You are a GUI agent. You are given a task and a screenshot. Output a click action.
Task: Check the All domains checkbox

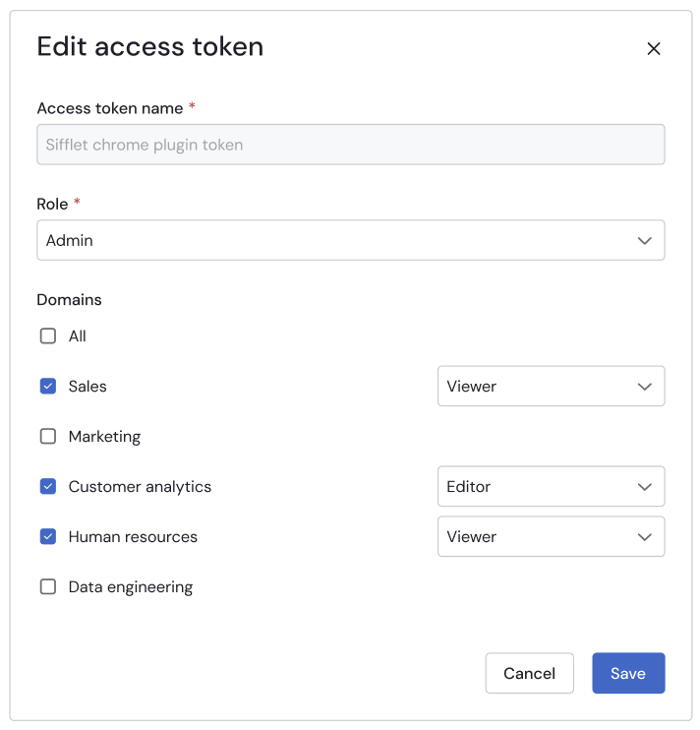(48, 336)
